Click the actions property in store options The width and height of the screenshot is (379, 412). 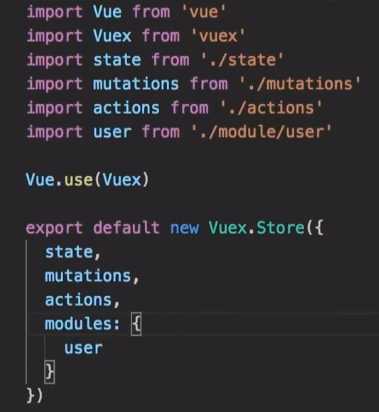coord(78,300)
